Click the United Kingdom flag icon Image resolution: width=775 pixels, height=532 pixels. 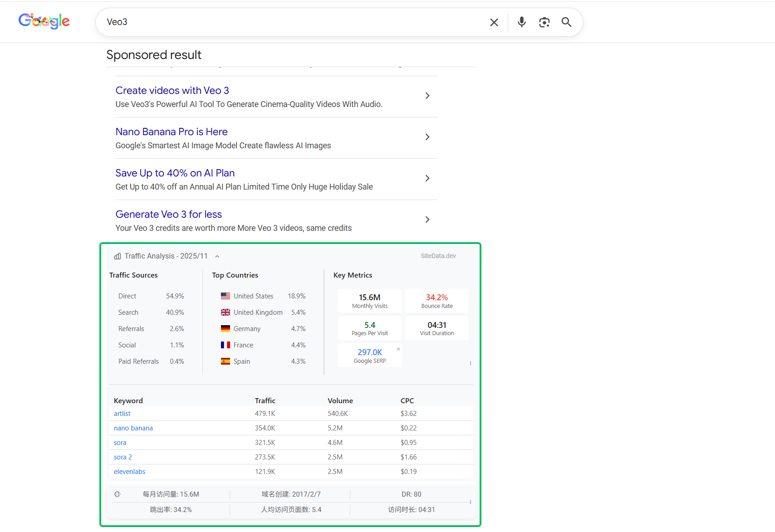[x=226, y=312]
